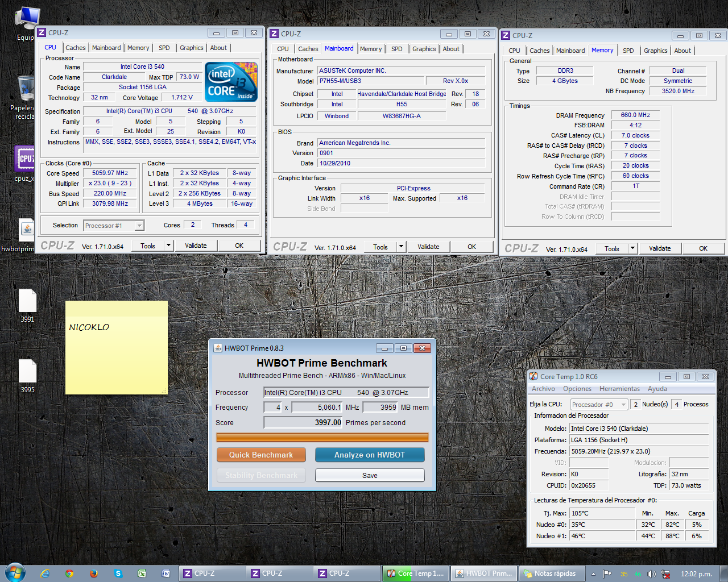Open Processor #1 selection dropdown in CPU-Z
The width and height of the screenshot is (728, 582).
coord(114,226)
